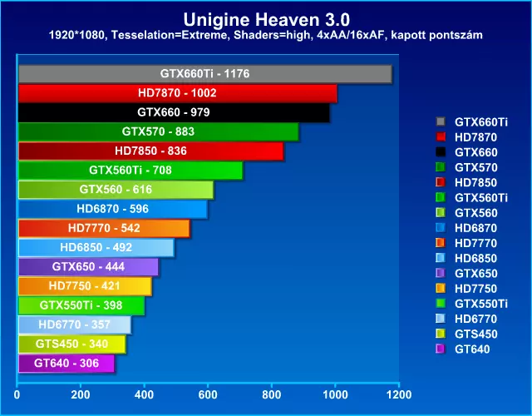Click the x-axis value 200
532x416 pixels.
coord(81,395)
